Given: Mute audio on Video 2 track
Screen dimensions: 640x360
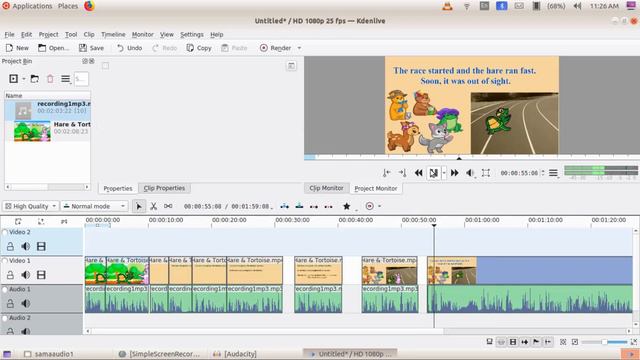Looking at the screenshot, I should click(25, 247).
